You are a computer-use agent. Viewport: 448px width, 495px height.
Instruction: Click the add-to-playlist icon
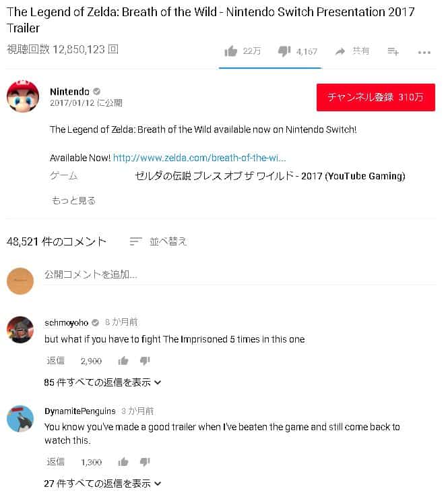(393, 51)
